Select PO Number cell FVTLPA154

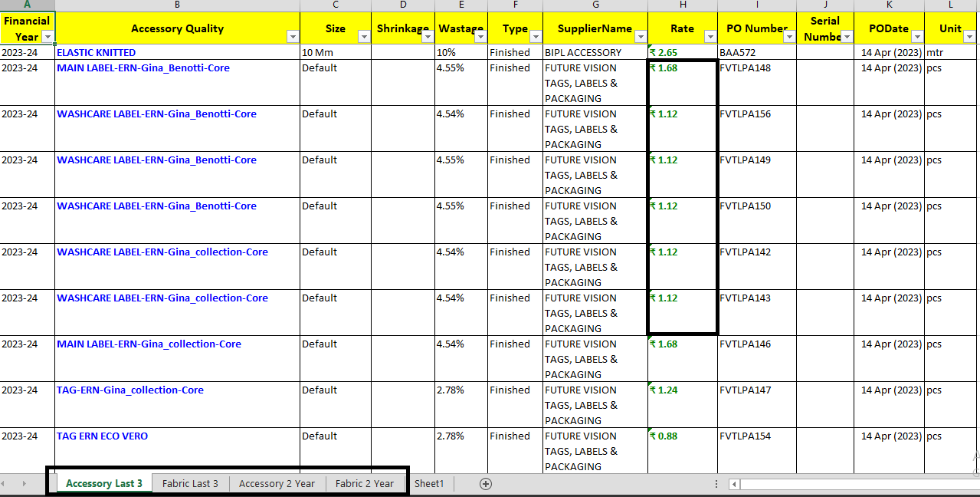click(x=757, y=451)
